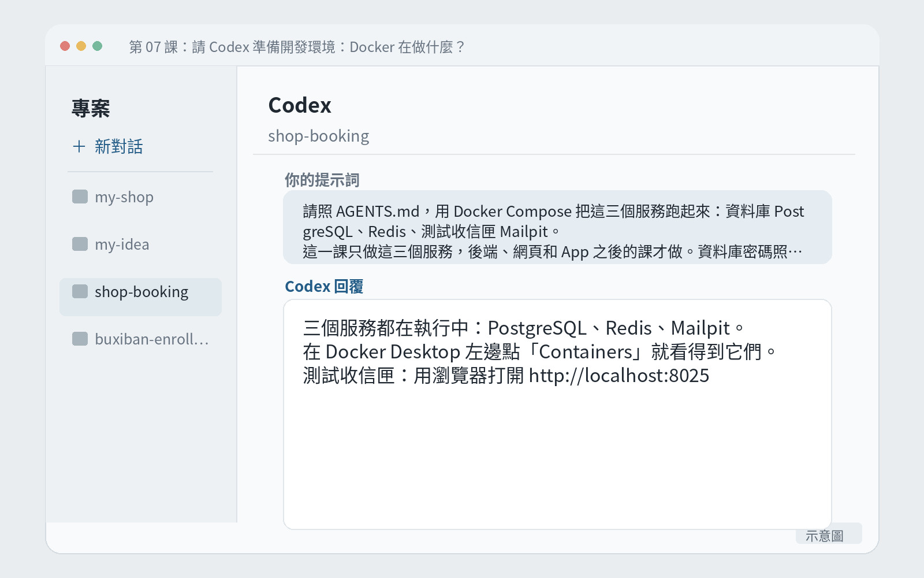Screen dimensions: 924x578
Task: Click the 示意圖 badge
Action: pyautogui.click(x=829, y=535)
